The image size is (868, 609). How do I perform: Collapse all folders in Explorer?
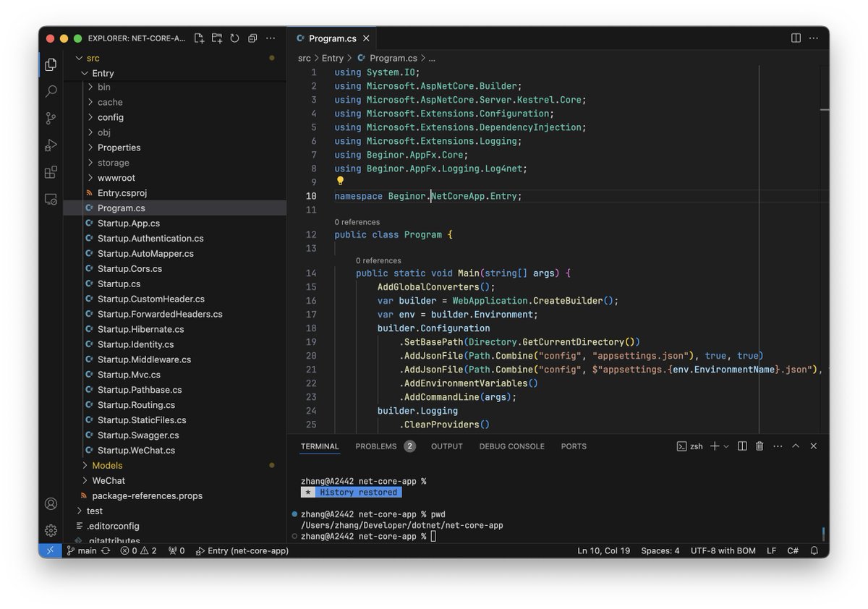point(252,38)
